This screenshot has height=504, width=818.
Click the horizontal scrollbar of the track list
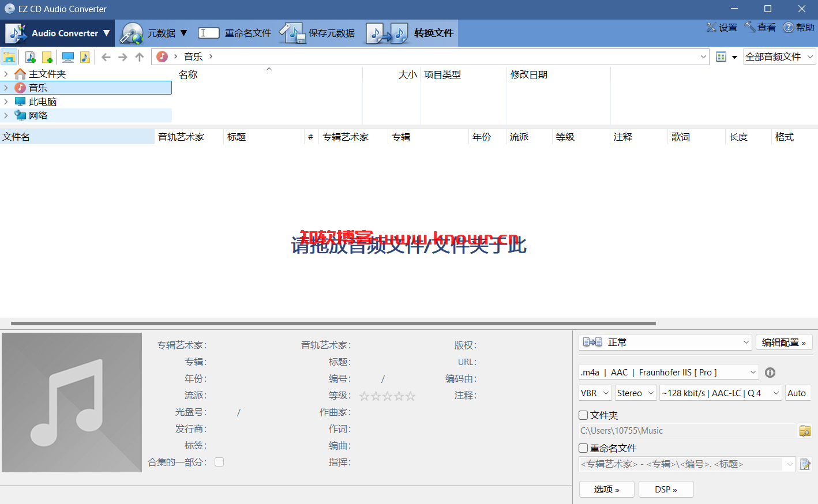[x=333, y=324]
